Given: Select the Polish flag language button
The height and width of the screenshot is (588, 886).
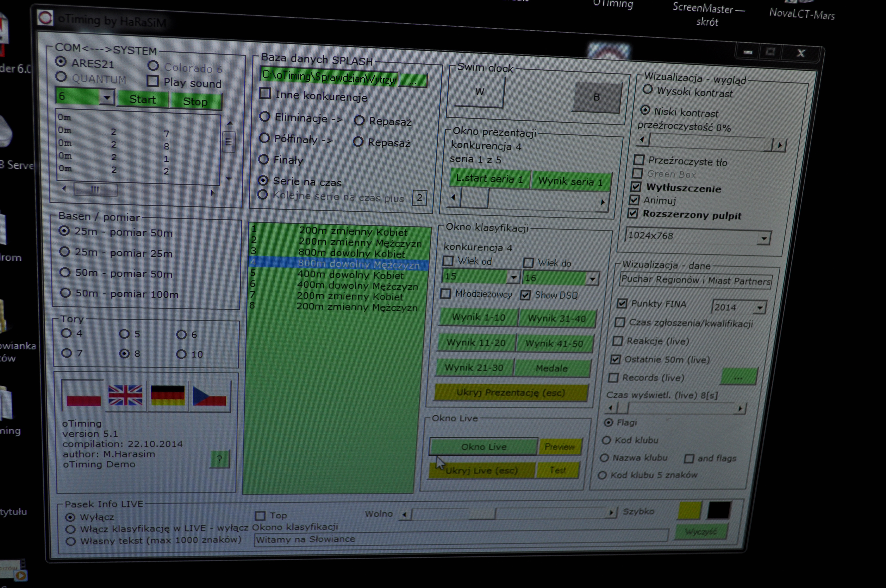Looking at the screenshot, I should coord(83,396).
